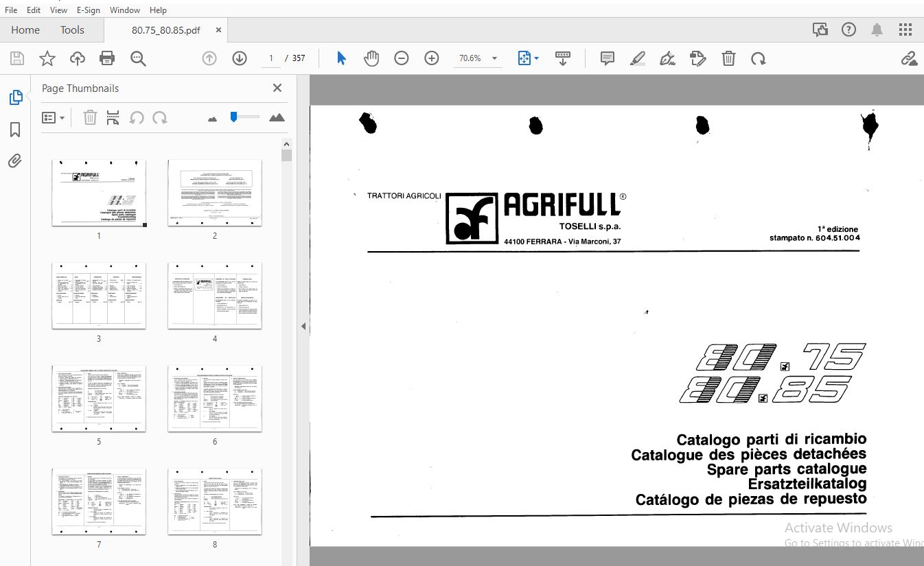The height and width of the screenshot is (566, 924).
Task: Open the Sign document tool
Action: pos(667,58)
